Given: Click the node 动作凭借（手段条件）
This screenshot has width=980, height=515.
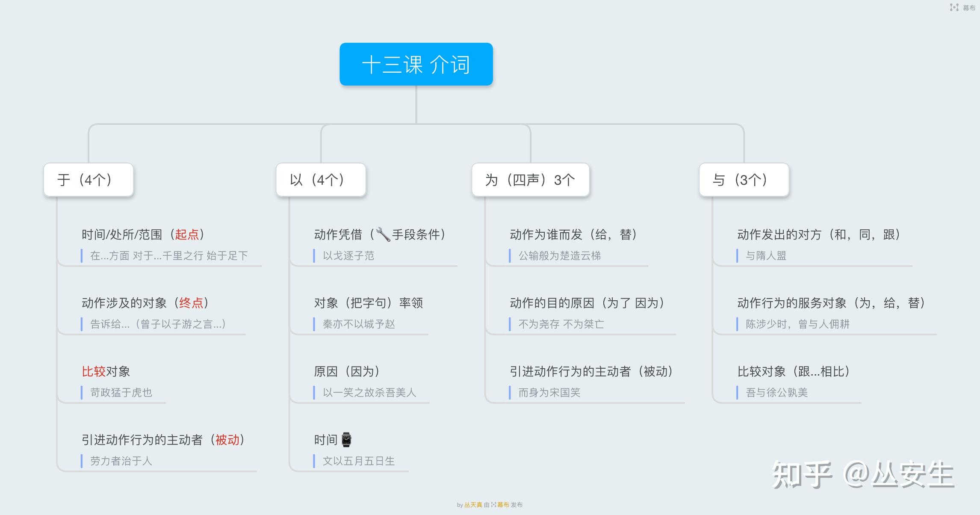Looking at the screenshot, I should (380, 234).
